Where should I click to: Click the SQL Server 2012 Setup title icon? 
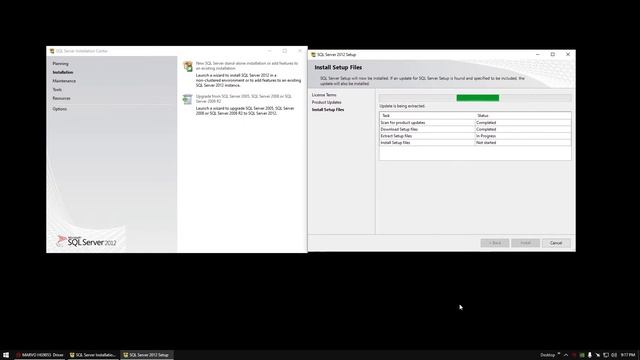coord(313,54)
